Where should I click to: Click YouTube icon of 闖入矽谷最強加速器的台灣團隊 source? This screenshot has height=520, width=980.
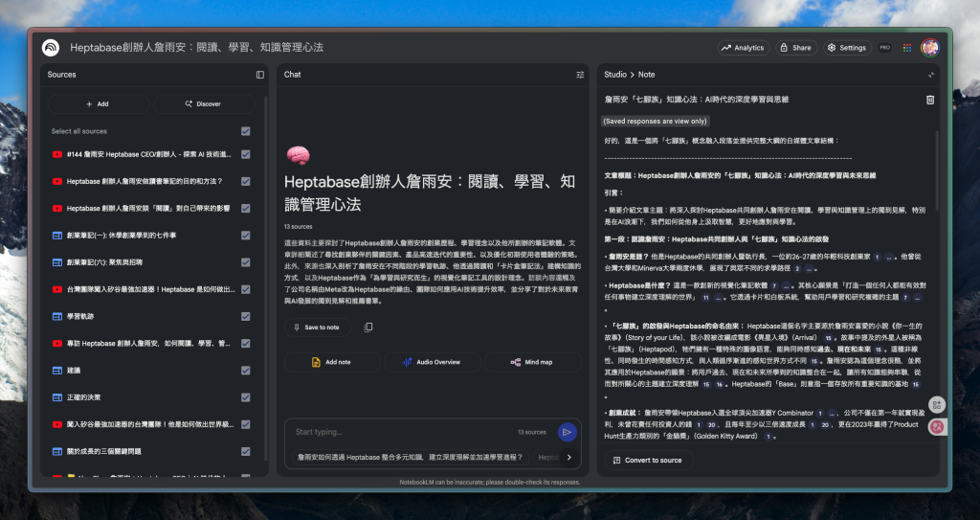click(56, 424)
